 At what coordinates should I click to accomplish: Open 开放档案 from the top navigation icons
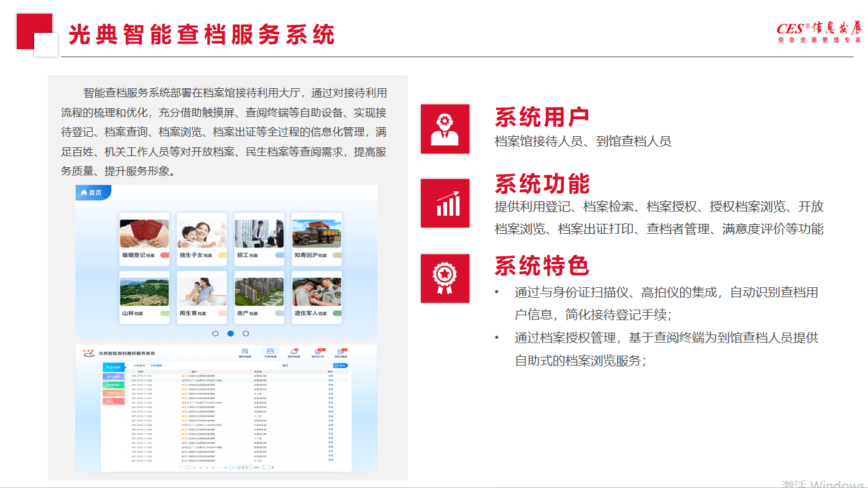(x=270, y=353)
